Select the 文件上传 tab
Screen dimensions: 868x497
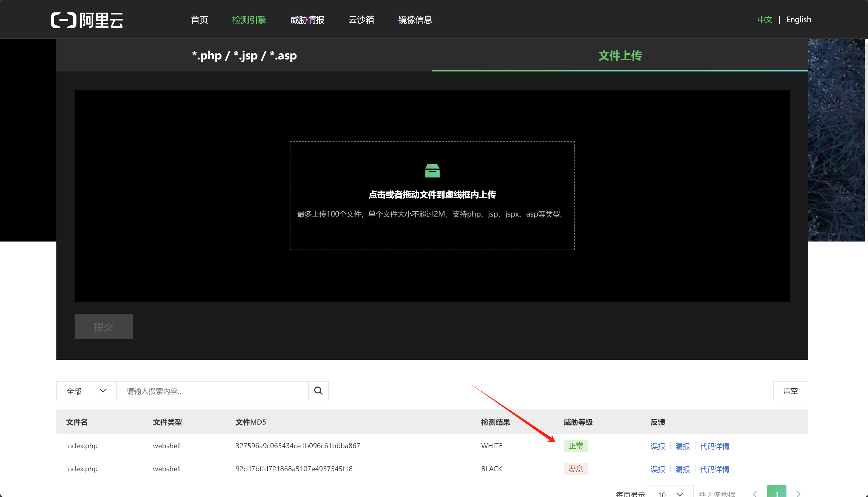click(x=620, y=55)
